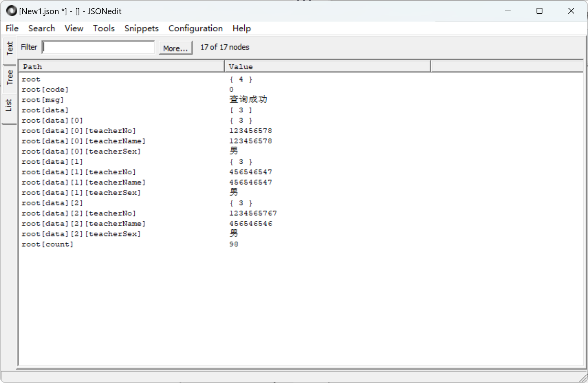This screenshot has height=383, width=588.
Task: Sort by the Value column header
Action: click(x=328, y=66)
